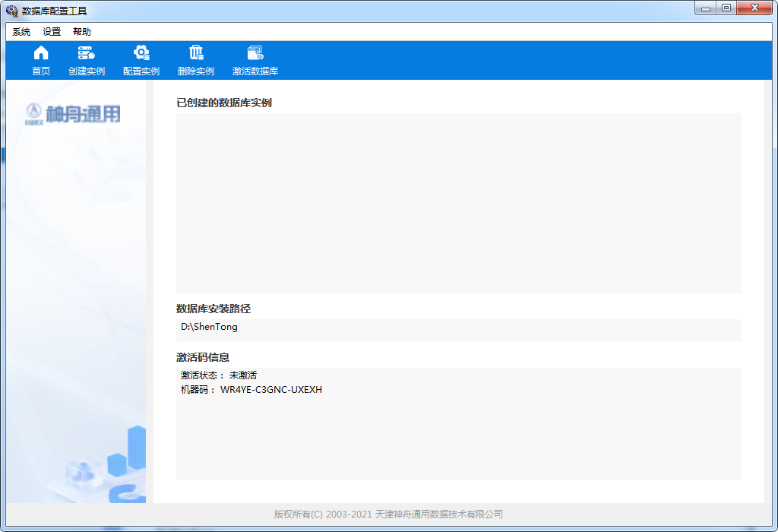The height and width of the screenshot is (532, 778).
Task: Click the 删除实例 trash icon
Action: point(195,60)
